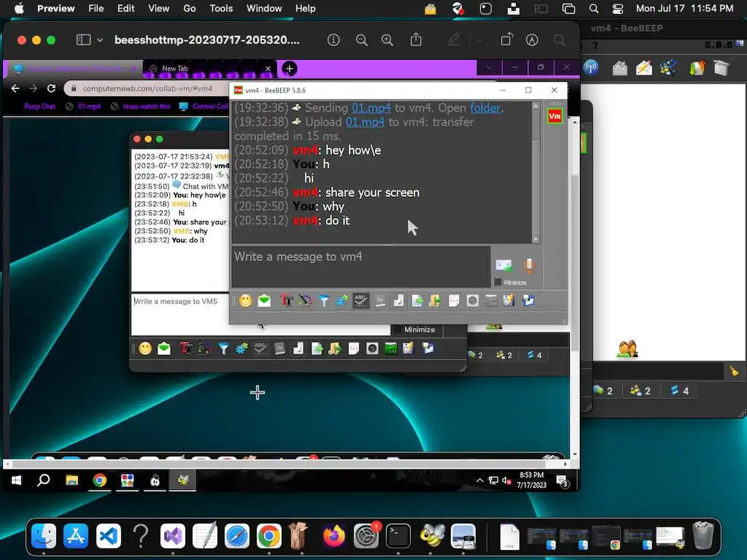Image resolution: width=747 pixels, height=560 pixels.
Task: Open the 01.mp4 link in the Upload message
Action: pos(365,122)
